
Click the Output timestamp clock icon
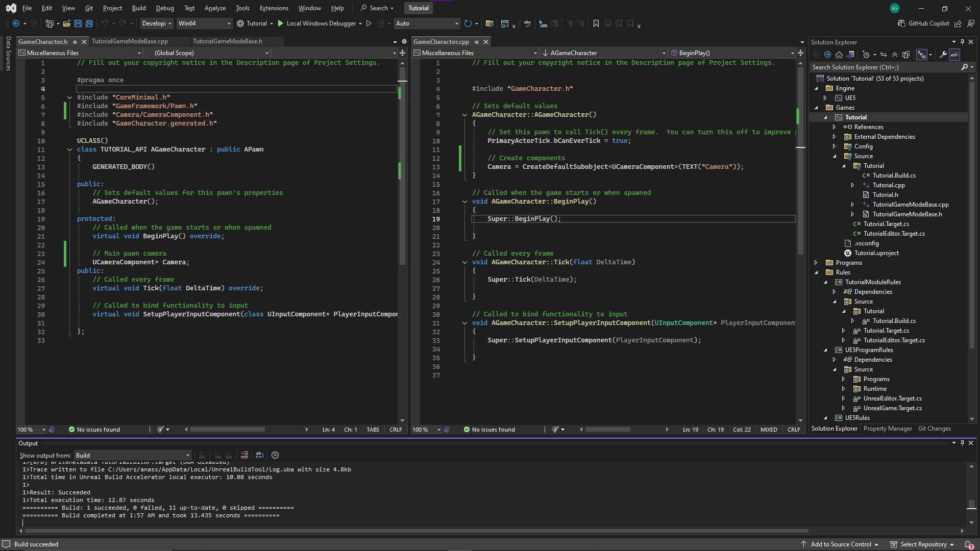(x=275, y=455)
